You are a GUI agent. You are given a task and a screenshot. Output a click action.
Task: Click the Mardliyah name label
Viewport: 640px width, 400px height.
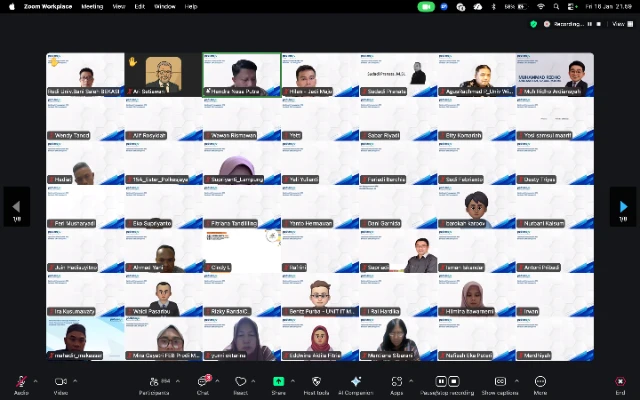click(x=534, y=356)
